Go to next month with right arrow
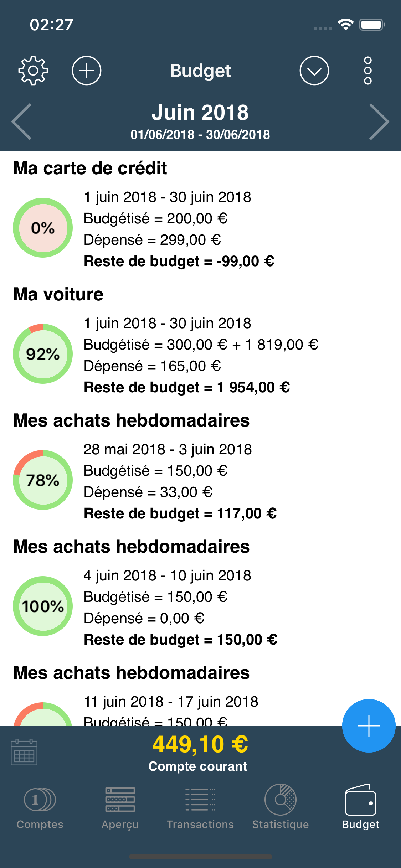This screenshot has height=868, width=401. tap(379, 122)
